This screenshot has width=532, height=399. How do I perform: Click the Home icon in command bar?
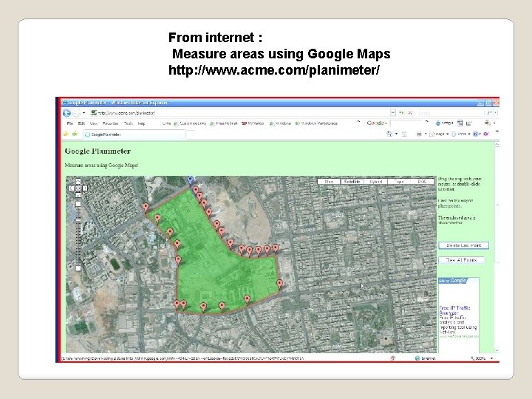tap(389, 134)
